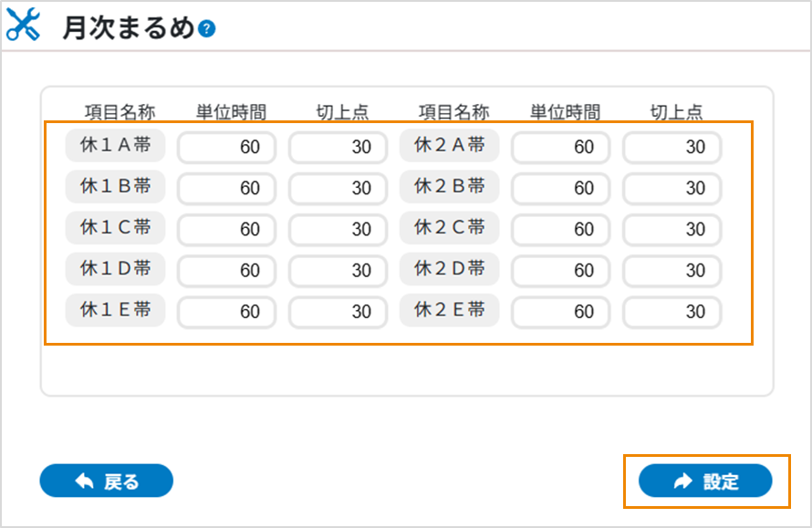Click the 切上点 input for 休２Ｂ帯

pos(671,187)
